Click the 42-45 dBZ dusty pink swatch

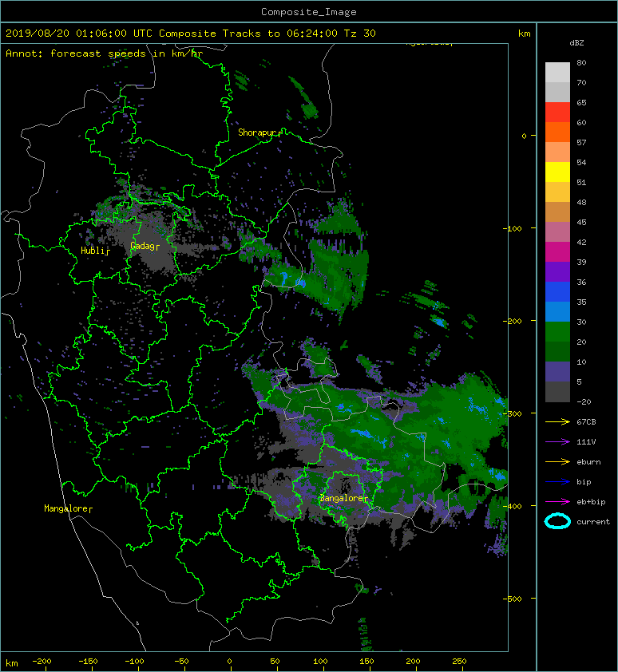point(557,232)
